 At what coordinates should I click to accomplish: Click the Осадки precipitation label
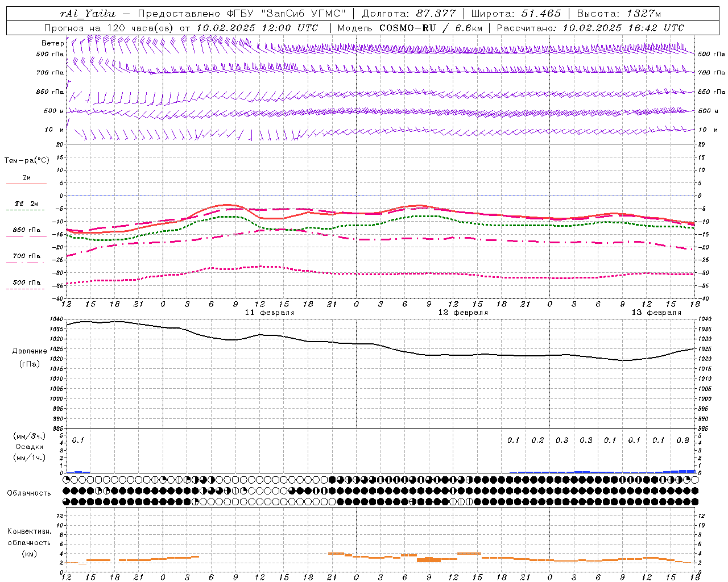click(30, 447)
